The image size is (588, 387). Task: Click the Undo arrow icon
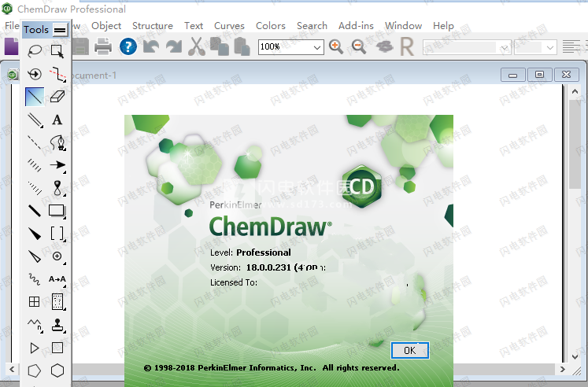pyautogui.click(x=151, y=47)
